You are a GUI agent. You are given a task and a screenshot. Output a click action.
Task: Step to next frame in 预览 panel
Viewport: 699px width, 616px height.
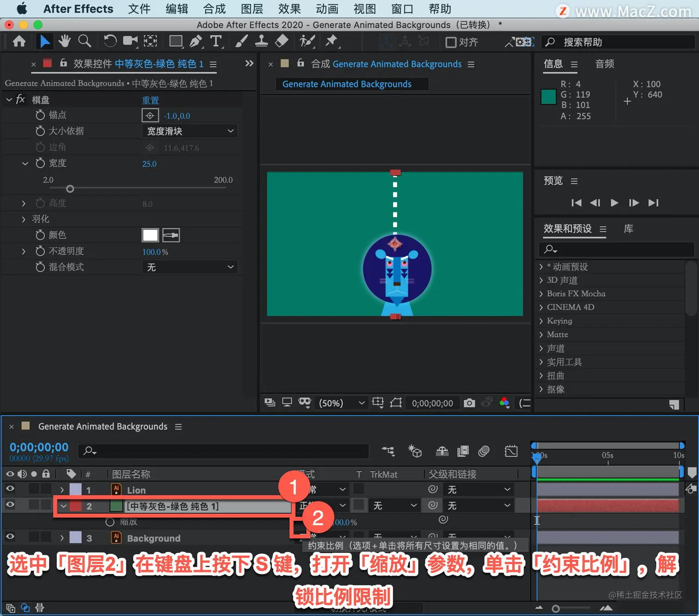click(x=634, y=203)
